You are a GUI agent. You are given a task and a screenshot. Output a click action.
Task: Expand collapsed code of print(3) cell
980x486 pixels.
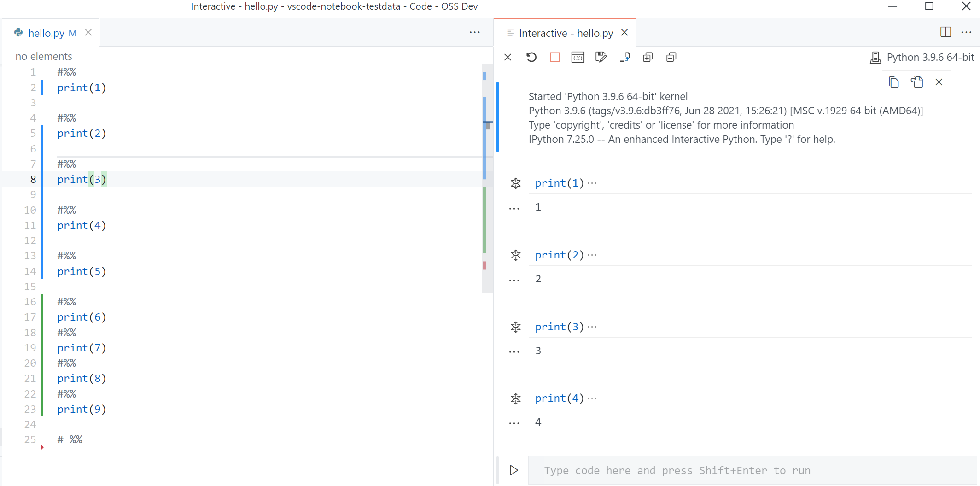pyautogui.click(x=592, y=327)
